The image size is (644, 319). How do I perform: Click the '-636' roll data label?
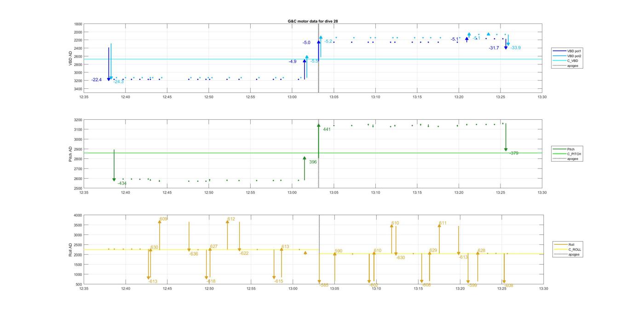[194, 254]
